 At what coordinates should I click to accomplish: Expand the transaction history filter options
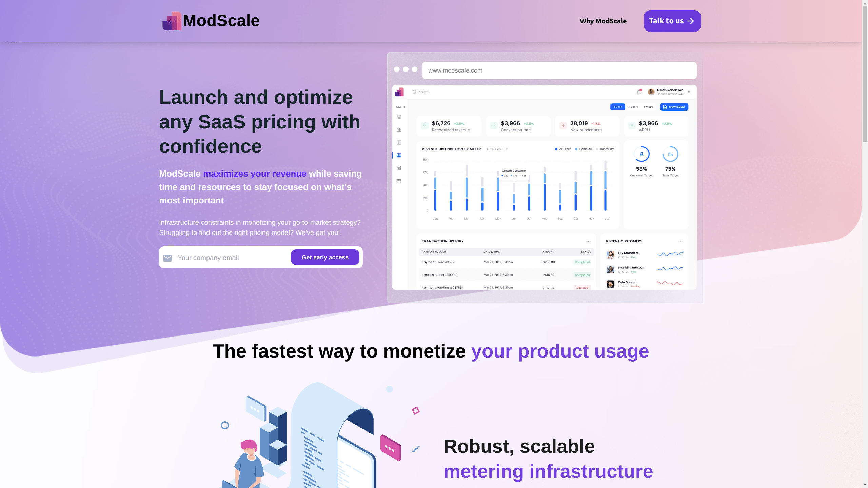pos(588,241)
